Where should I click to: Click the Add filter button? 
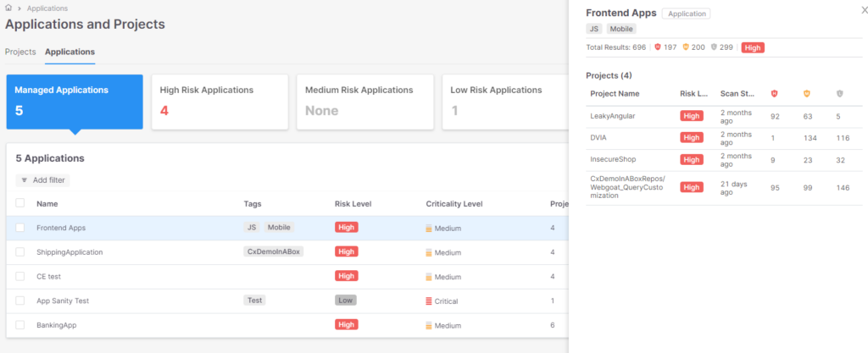point(42,180)
